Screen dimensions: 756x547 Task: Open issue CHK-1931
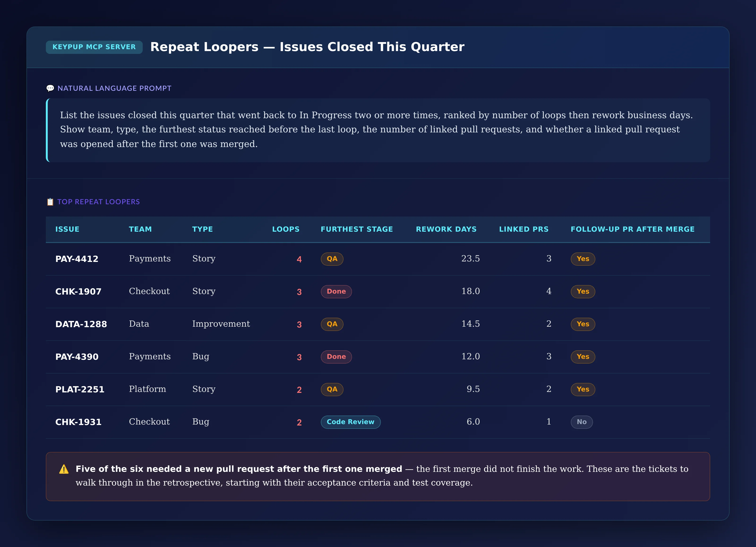coord(78,422)
